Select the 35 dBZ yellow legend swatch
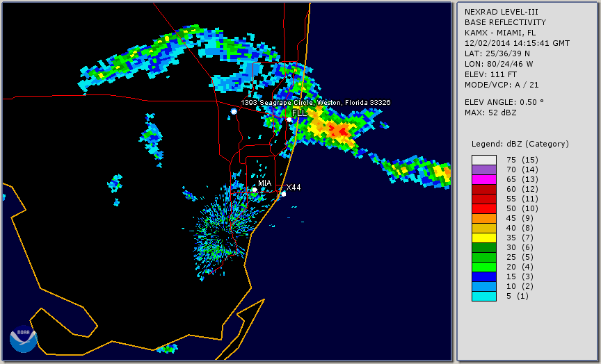This screenshot has width=601, height=364. point(484,238)
